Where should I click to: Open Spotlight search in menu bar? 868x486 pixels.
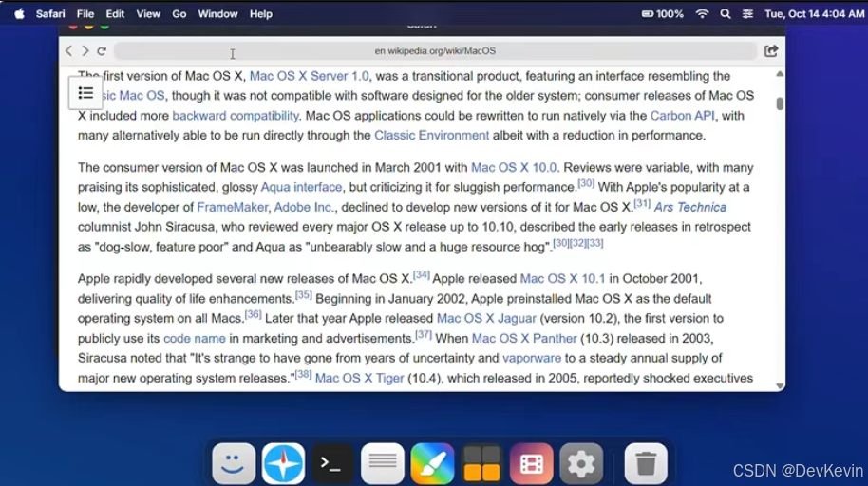tap(726, 14)
